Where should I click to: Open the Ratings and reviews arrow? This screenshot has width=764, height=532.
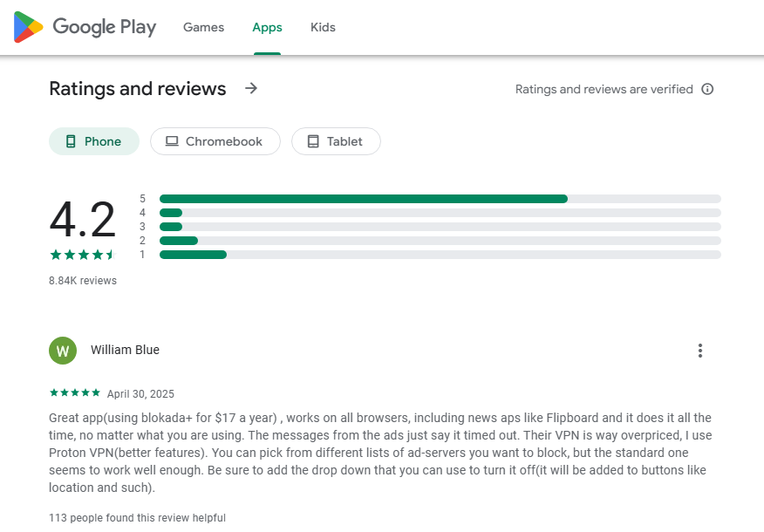coord(250,88)
